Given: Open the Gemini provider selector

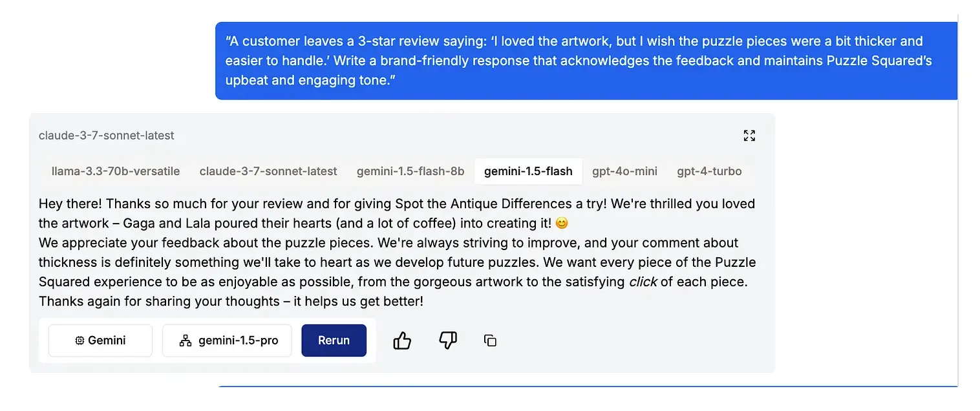Looking at the screenshot, I should click(x=100, y=341).
